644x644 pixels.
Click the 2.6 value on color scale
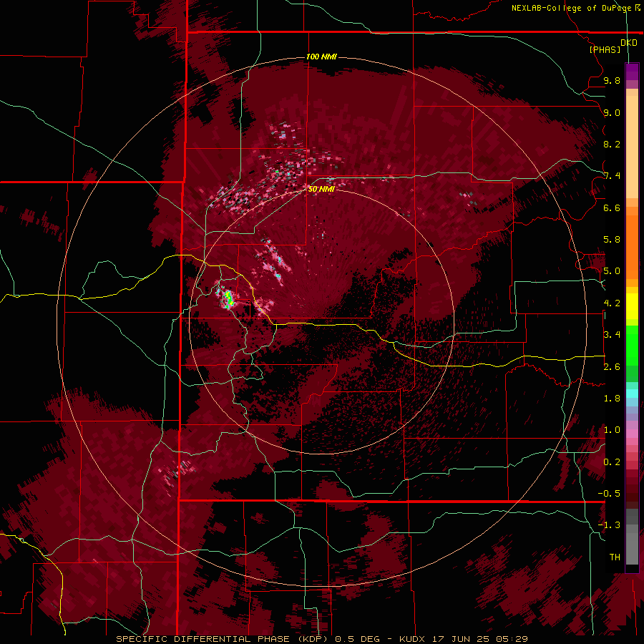pyautogui.click(x=612, y=367)
